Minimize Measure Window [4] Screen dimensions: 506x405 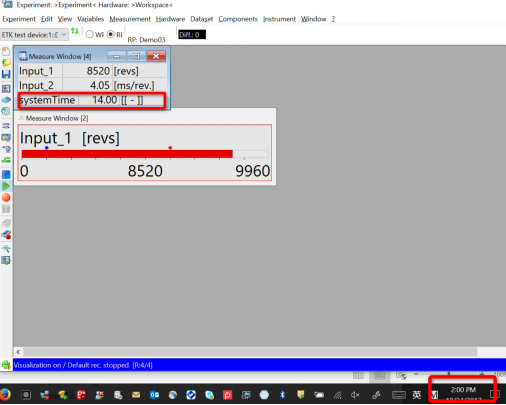(x=116, y=56)
